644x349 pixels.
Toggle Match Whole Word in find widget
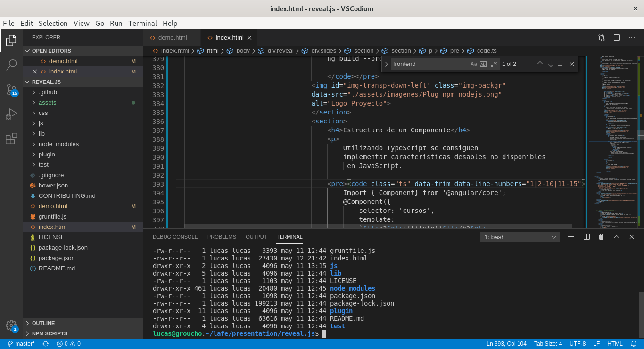[484, 64]
